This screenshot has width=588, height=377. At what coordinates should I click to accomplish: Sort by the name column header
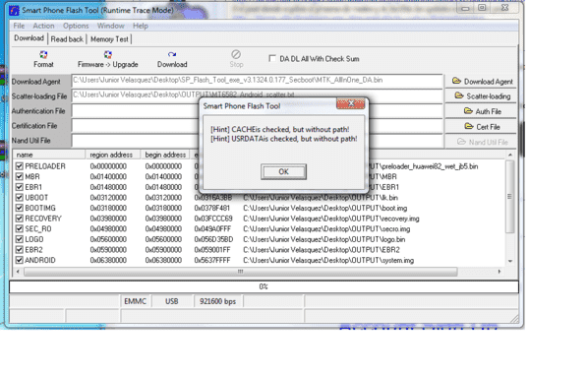[x=49, y=155]
